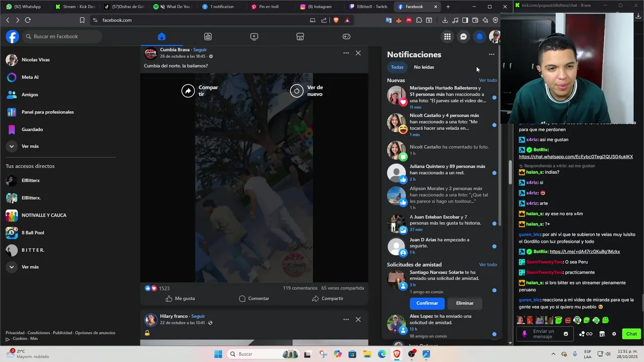Open the Brave downloads icon in the toolbar
The height and width of the screenshot is (362, 644).
(445, 20)
